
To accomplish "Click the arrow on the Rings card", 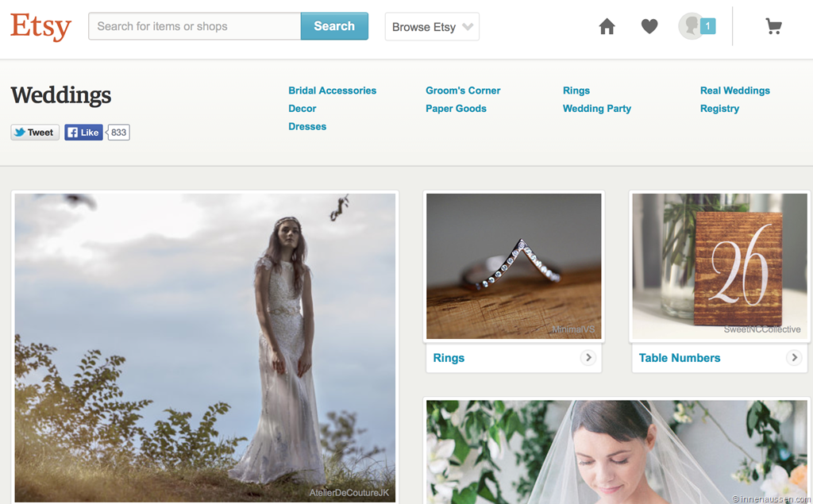I will tap(588, 357).
